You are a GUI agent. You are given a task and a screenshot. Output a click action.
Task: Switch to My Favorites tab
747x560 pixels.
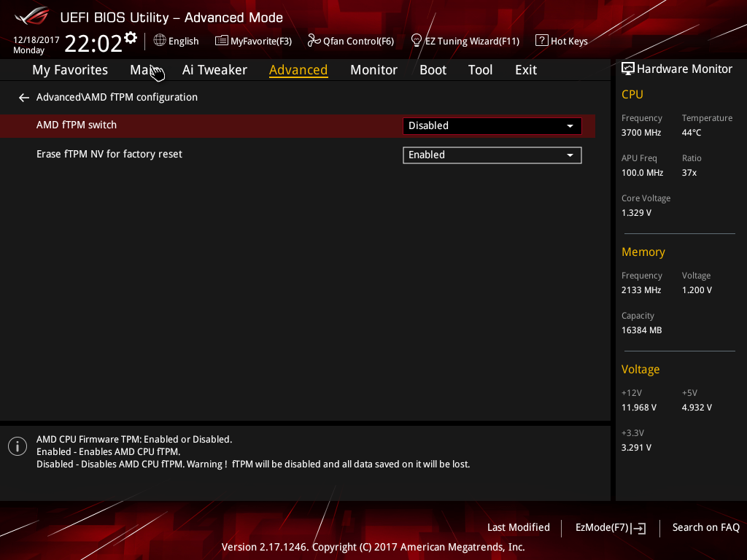(70, 70)
